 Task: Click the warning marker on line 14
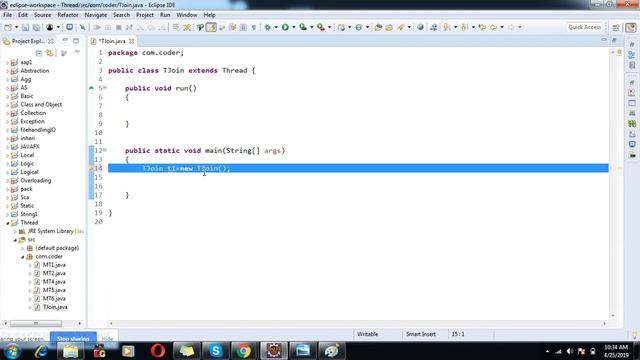point(91,168)
